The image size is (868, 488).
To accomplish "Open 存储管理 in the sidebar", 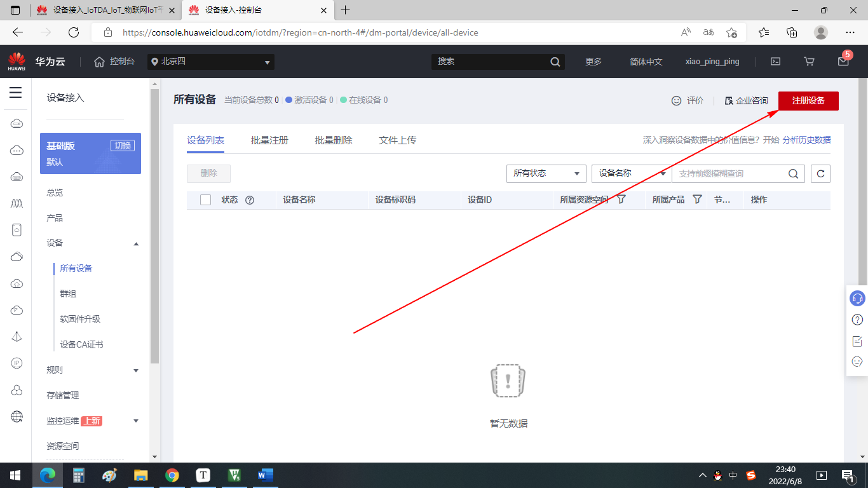I will 63,395.
